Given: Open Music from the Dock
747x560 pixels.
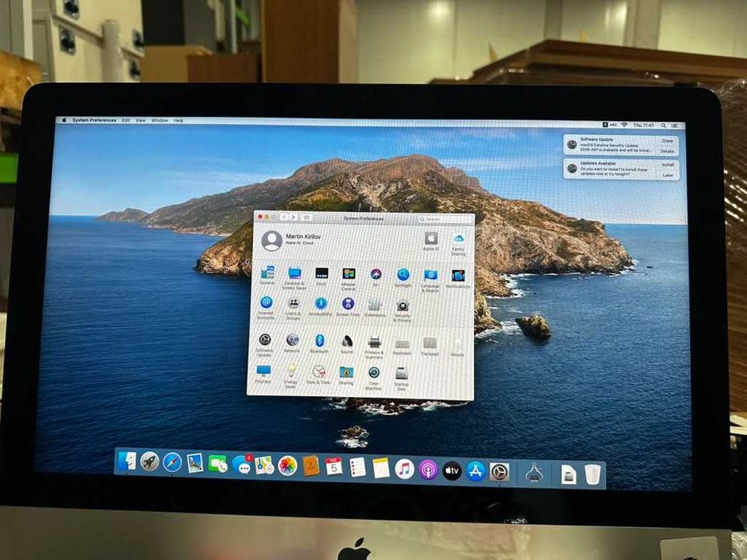Looking at the screenshot, I should (x=404, y=470).
